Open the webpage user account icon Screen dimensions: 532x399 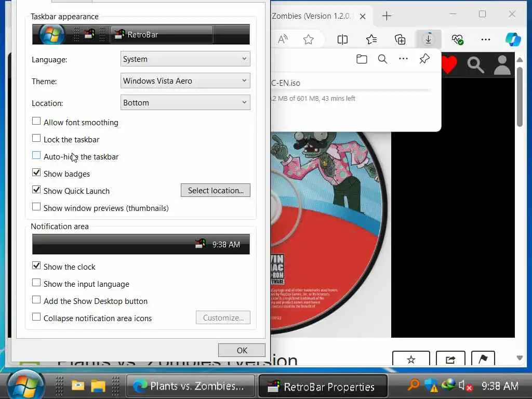[502, 65]
